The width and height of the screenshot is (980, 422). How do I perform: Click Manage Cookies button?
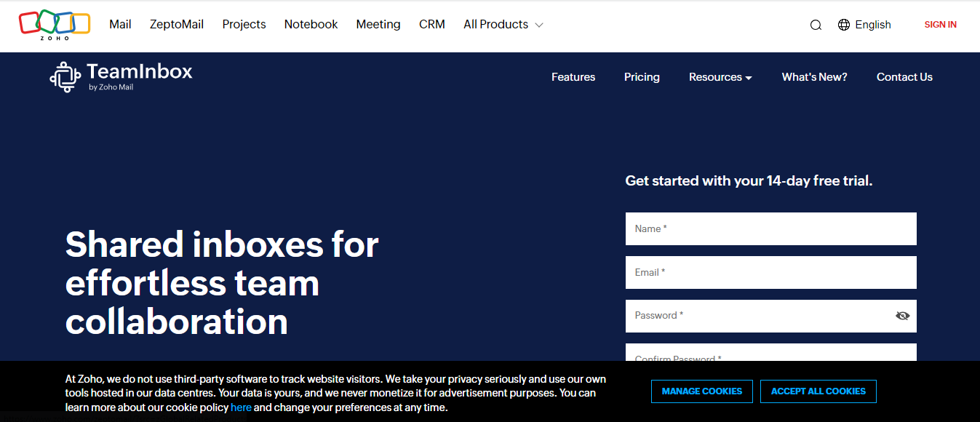[702, 391]
